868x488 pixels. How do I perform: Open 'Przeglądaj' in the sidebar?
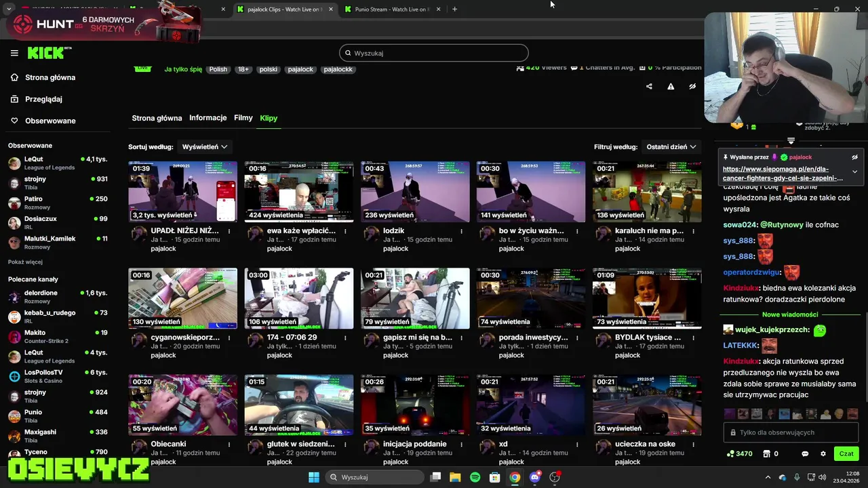click(43, 99)
